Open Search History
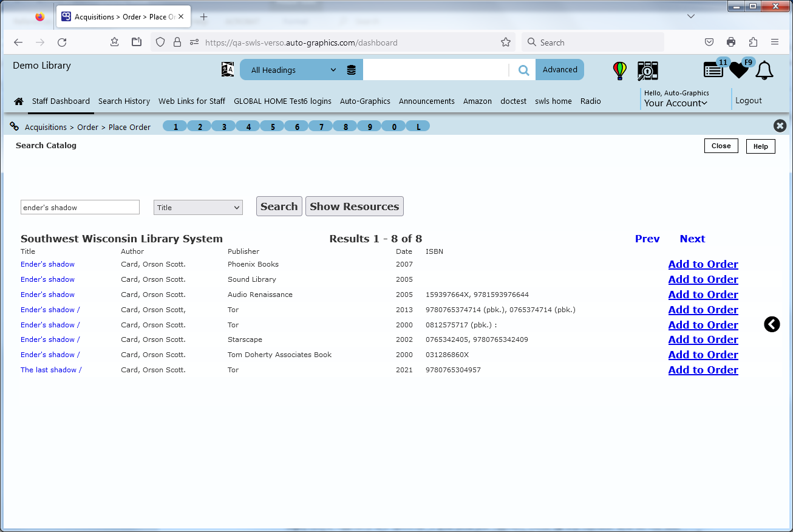 coord(124,101)
